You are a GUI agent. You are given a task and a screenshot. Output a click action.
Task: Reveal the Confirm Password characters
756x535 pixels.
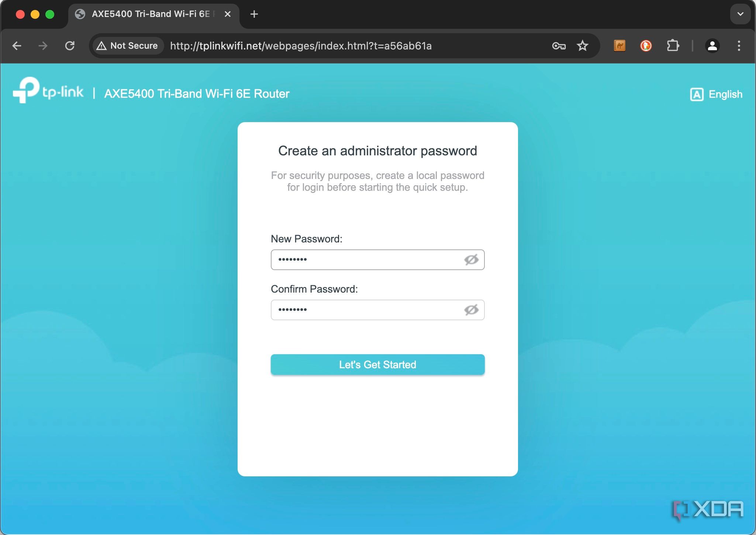(471, 310)
